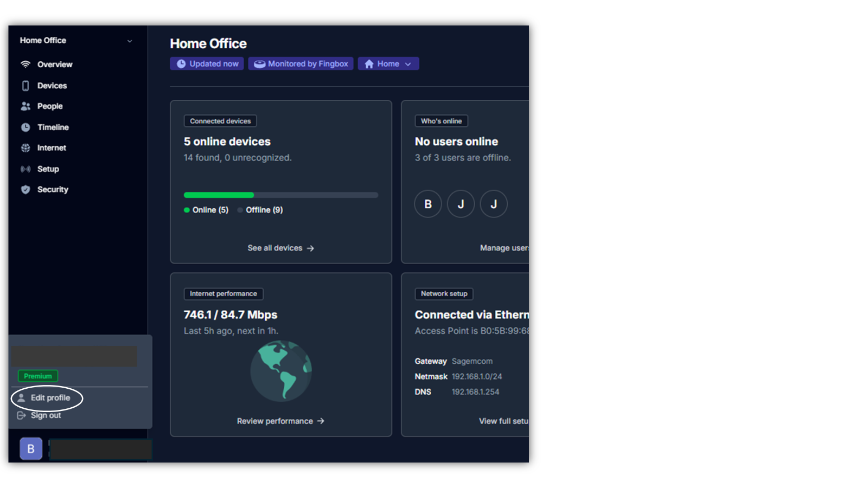Select user avatar B in Who's online
The width and height of the screenshot is (868, 488).
click(x=428, y=204)
